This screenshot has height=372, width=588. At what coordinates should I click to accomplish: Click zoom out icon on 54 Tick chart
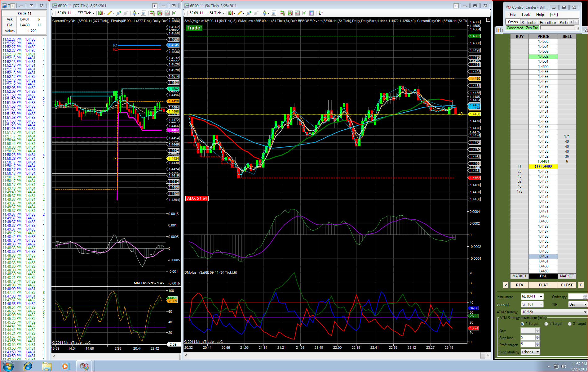point(256,13)
